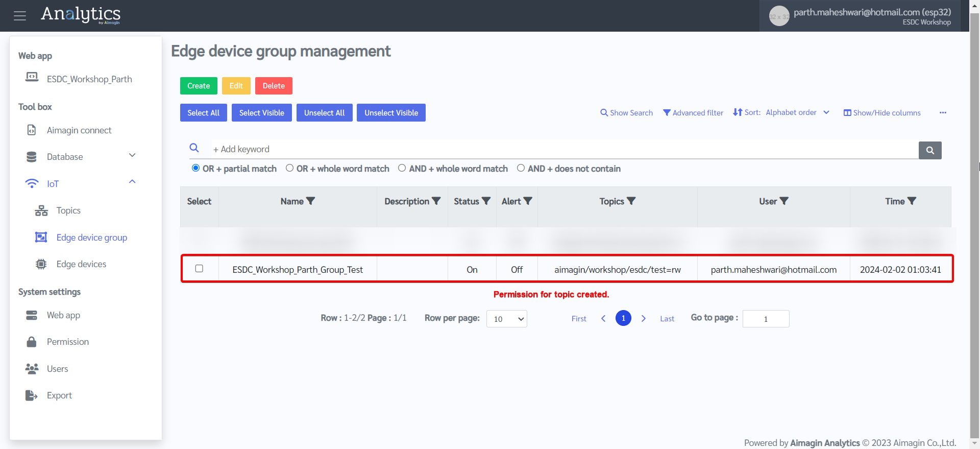Click the Select All button
Image resolution: width=980 pixels, height=449 pixels.
coord(203,113)
